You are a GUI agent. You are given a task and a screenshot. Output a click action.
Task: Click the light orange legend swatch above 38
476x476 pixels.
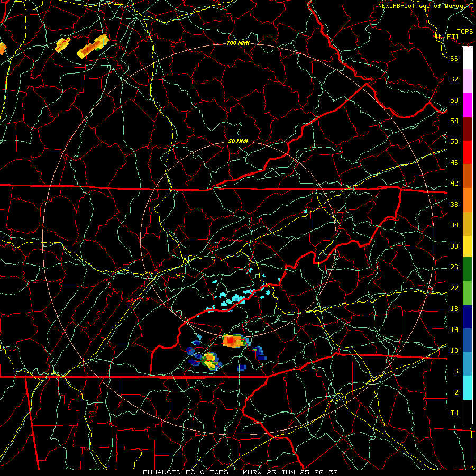pyautogui.click(x=467, y=200)
